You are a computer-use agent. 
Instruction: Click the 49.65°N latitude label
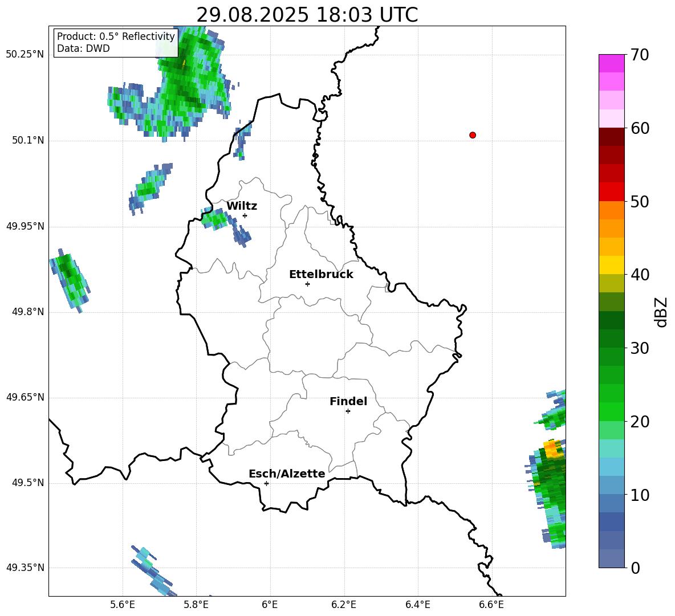click(25, 397)
